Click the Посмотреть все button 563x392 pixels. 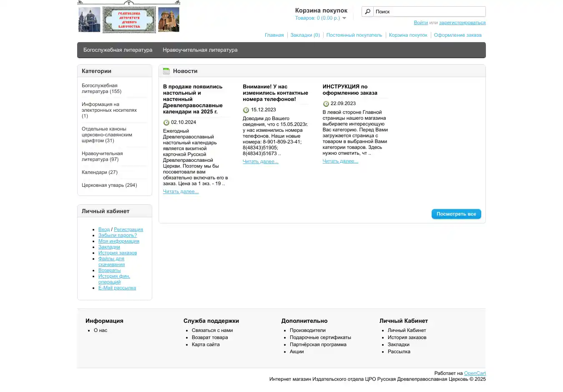tap(456, 214)
